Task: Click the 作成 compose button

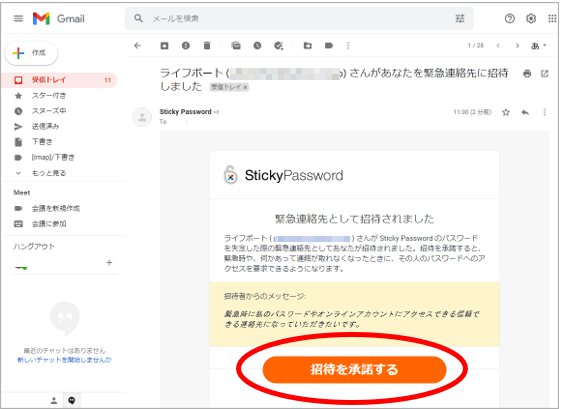Action: [x=31, y=53]
